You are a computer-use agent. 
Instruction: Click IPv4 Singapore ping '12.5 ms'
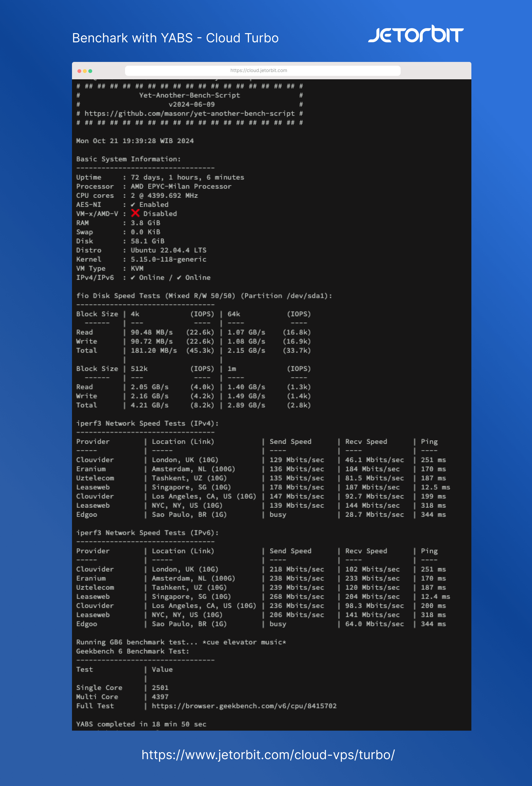click(435, 487)
